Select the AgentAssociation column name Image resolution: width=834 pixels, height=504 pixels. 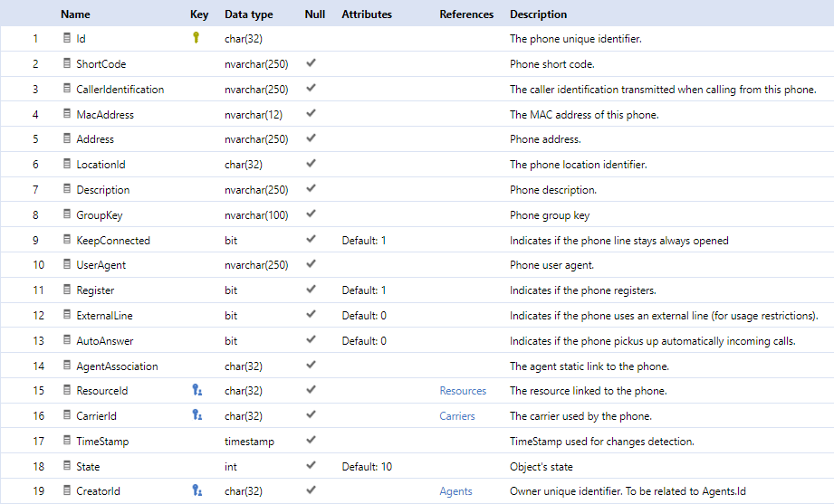point(117,366)
